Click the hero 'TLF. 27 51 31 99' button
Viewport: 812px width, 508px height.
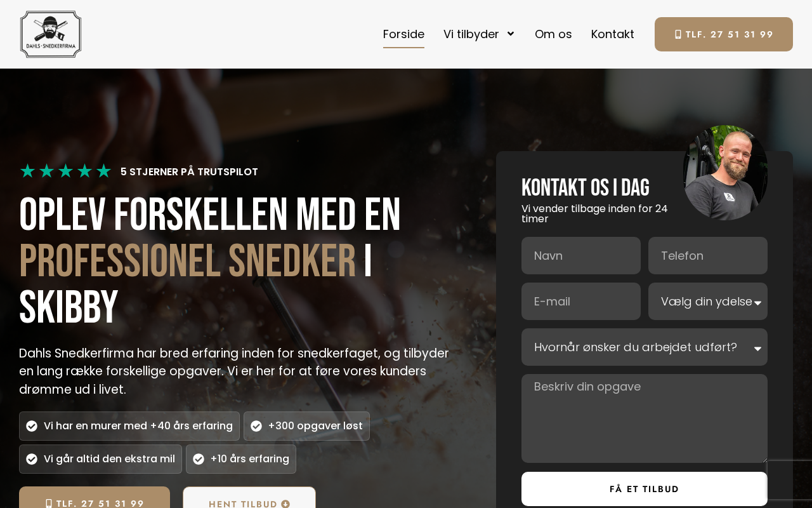95,498
